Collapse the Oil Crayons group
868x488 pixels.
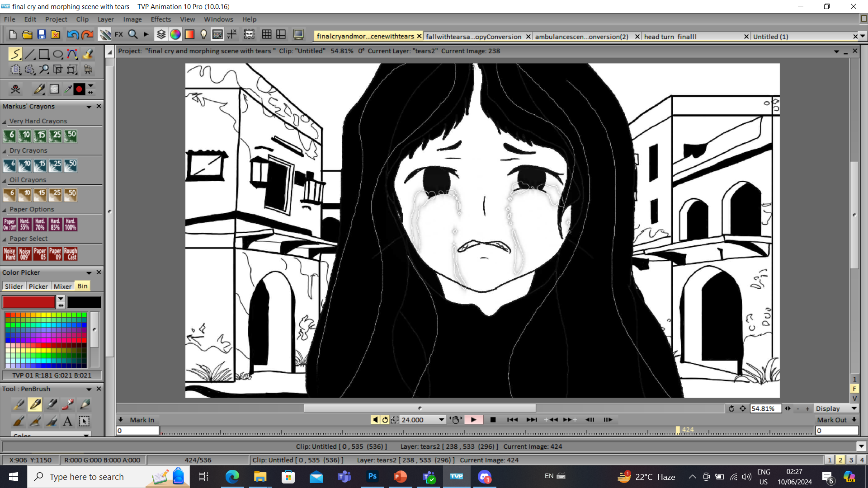(5, 180)
